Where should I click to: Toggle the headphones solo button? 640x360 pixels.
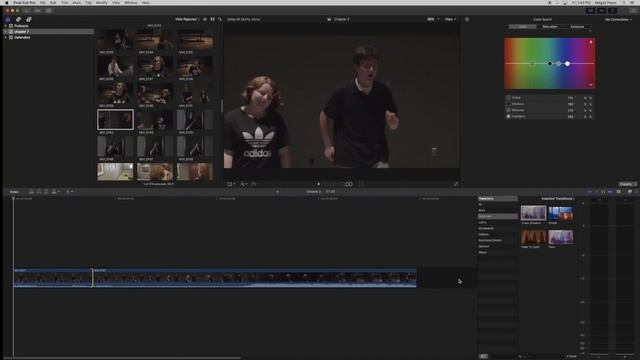[x=603, y=192]
